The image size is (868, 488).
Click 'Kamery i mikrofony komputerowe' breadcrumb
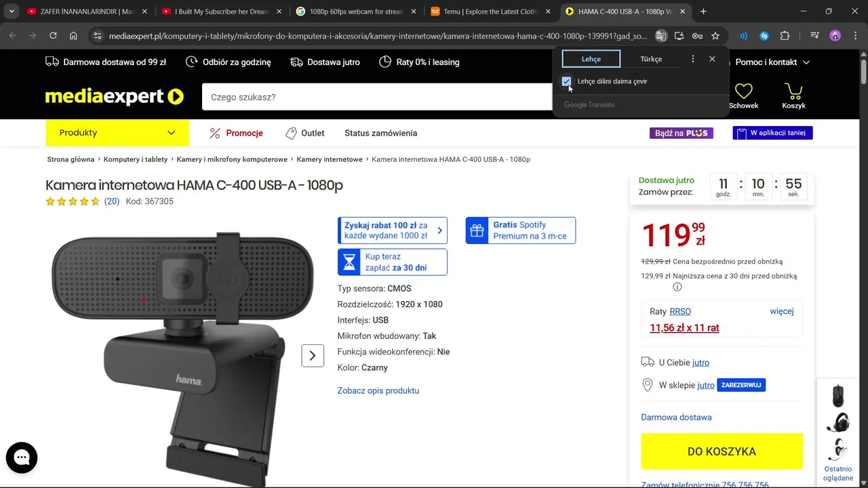tap(232, 159)
